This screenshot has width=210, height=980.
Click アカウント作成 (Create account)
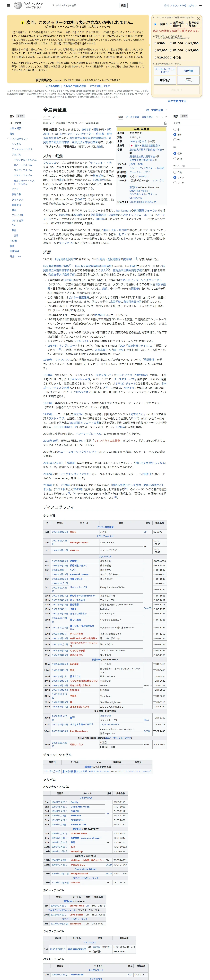pos(178,6)
